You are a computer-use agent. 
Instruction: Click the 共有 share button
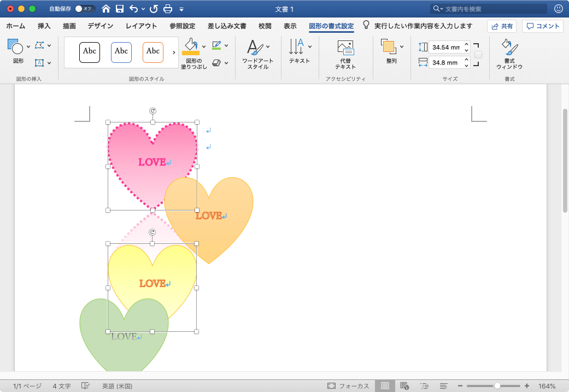pos(502,26)
